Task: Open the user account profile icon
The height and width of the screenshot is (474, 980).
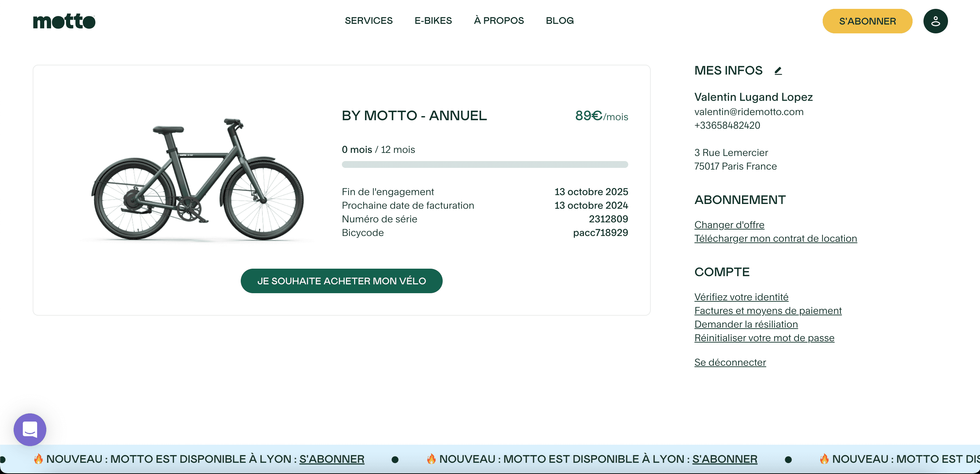Action: pyautogui.click(x=935, y=21)
